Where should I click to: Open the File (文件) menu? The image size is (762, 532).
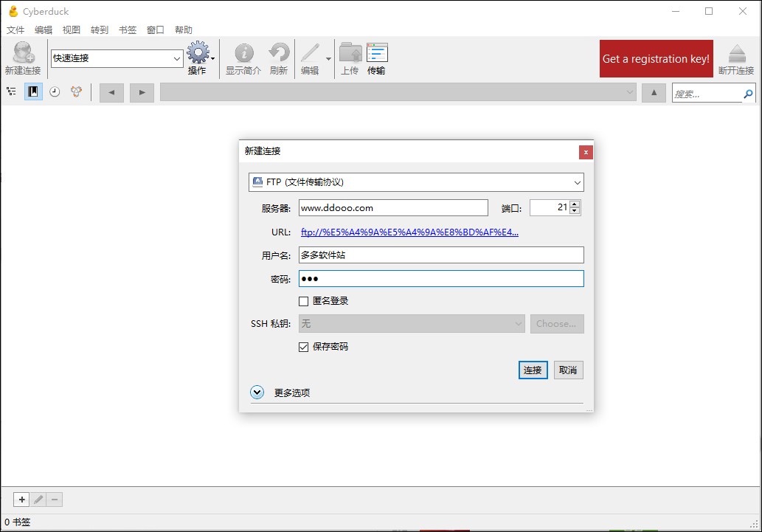tap(15, 30)
